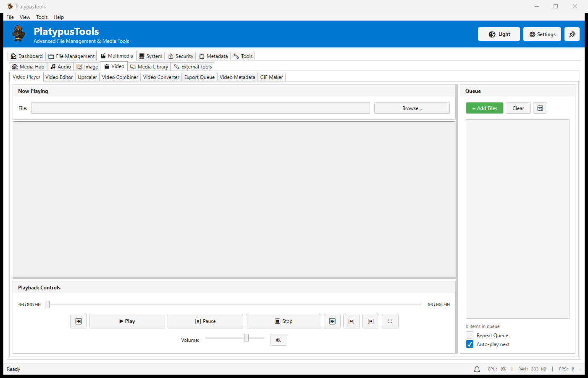Disable Auto-play next
This screenshot has width=588, height=378.
tap(469, 344)
